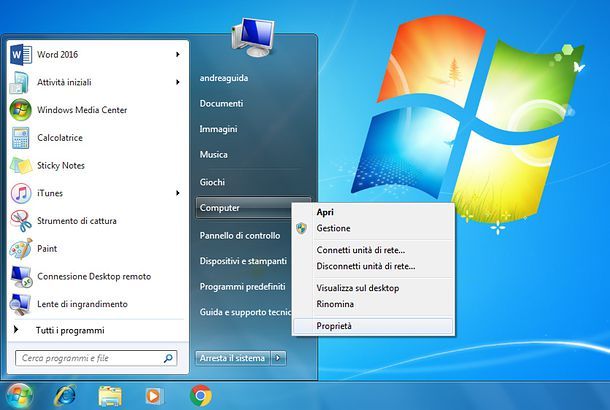610x410 pixels.
Task: Open Guida e supporto tecnico
Action: point(245,312)
